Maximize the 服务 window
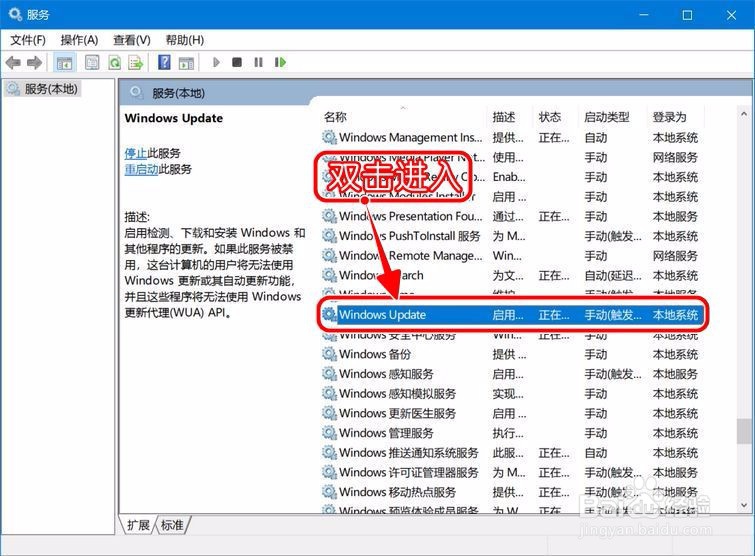This screenshot has width=755, height=556. [x=687, y=15]
